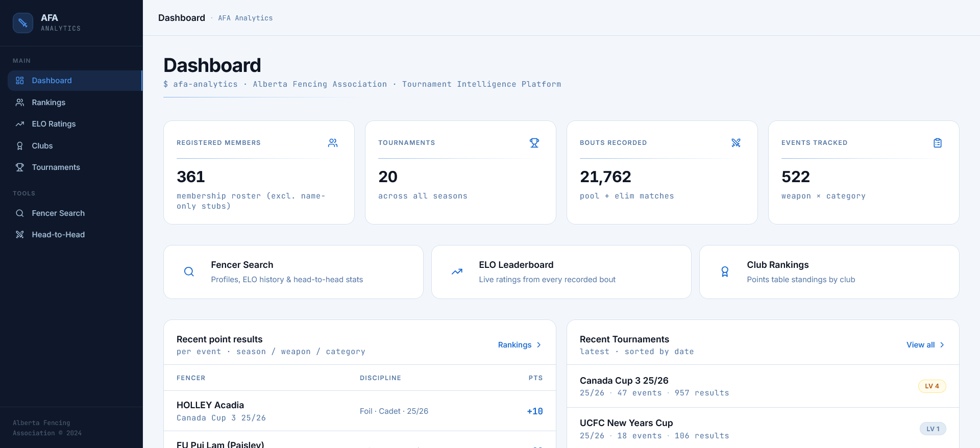
Task: Click Foil · Cadet · 25/26 discipline cell
Action: coord(394,411)
